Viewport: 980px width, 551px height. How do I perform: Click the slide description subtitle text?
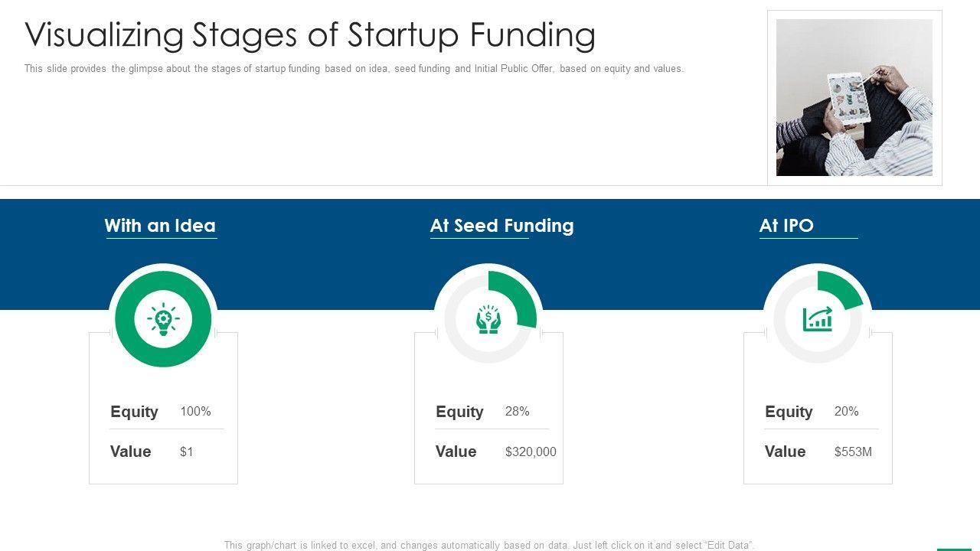pyautogui.click(x=354, y=69)
